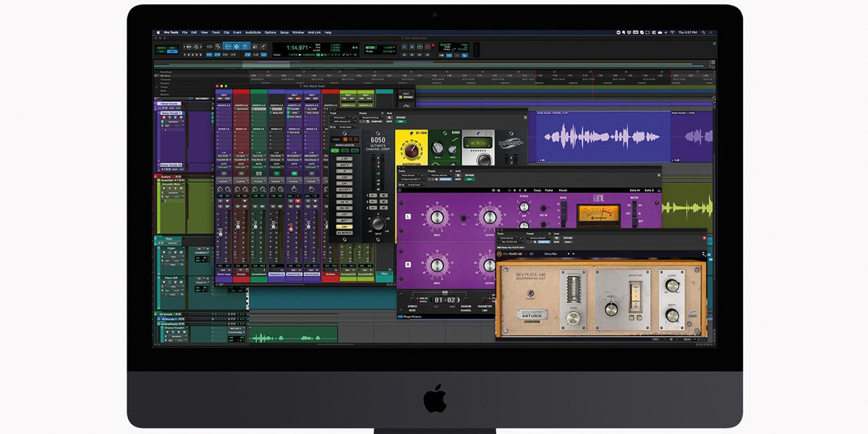Open the Preset dropdown in the purple compressor header
This screenshot has height=434, width=868.
pos(440,175)
